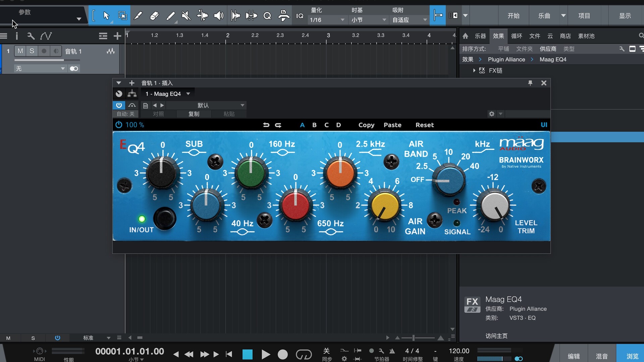Click the redo arrow in Maag toolbar
This screenshot has height=362, width=644.
coord(278,125)
